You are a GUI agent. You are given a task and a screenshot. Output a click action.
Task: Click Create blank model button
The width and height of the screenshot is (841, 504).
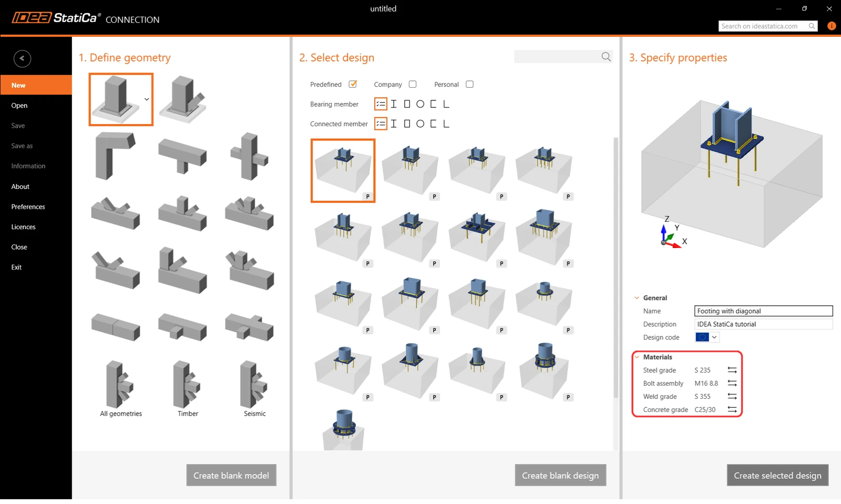231,475
